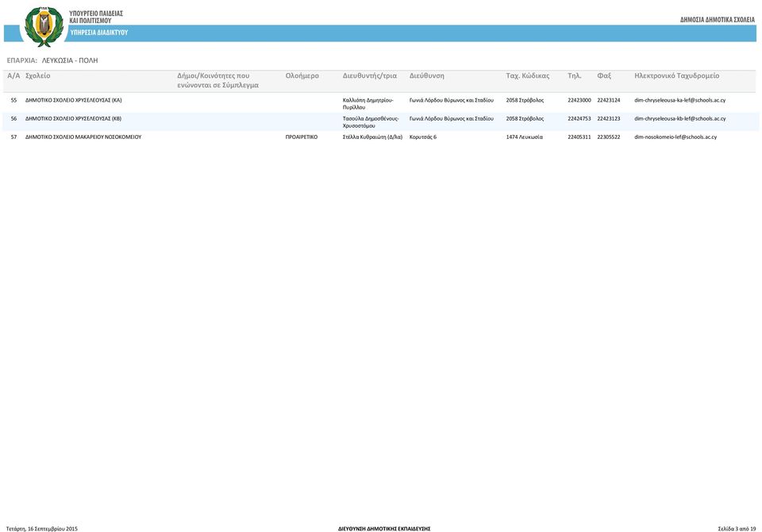This screenshot has width=762, height=532.
Task: Click the 'Φαξ' column header
Action: click(x=604, y=76)
